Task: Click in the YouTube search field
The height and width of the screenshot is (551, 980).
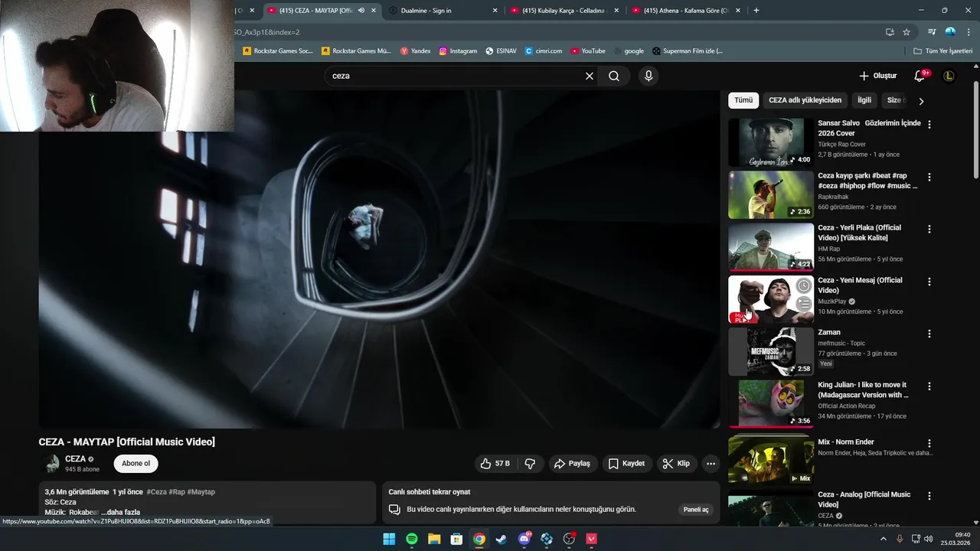Action: point(456,76)
